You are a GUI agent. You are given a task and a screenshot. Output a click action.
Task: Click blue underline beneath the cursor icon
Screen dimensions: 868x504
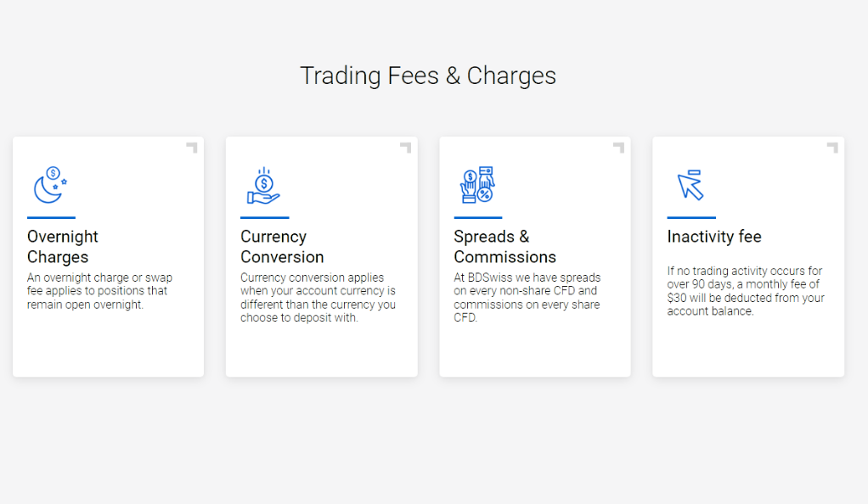click(x=691, y=217)
